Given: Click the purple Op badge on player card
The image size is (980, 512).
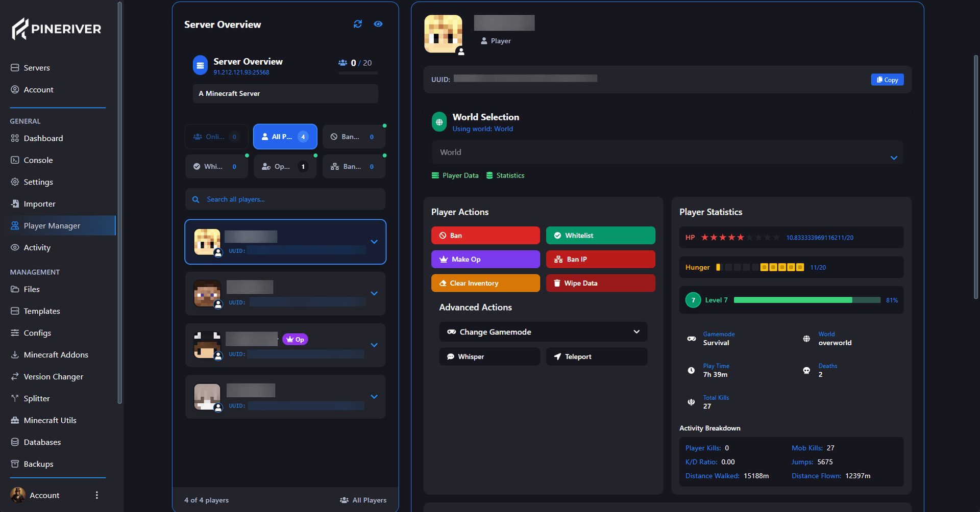Looking at the screenshot, I should pos(295,340).
